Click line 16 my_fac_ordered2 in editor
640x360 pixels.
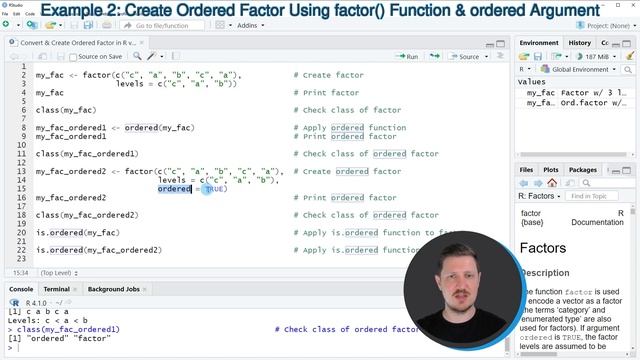(71, 198)
